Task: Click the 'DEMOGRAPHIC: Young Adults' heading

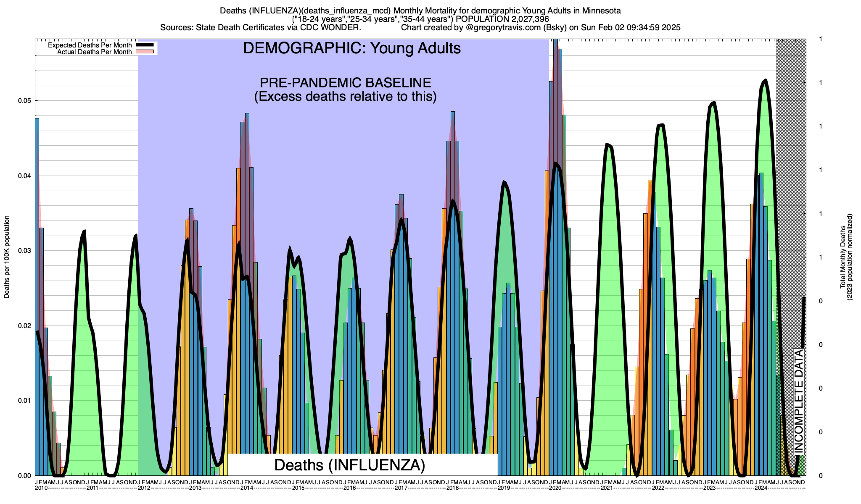Action: point(352,48)
